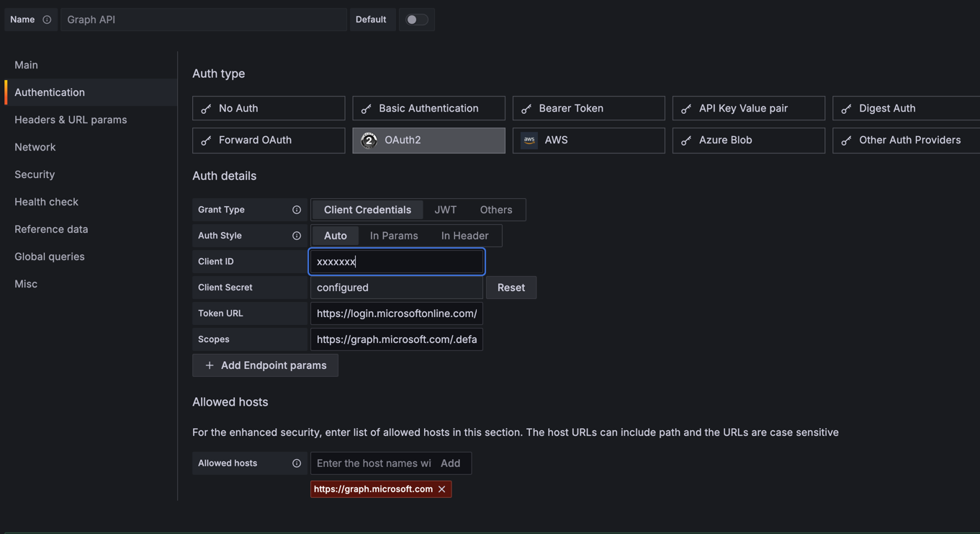980x534 pixels.
Task: Select the AWS auth type
Action: (x=588, y=140)
